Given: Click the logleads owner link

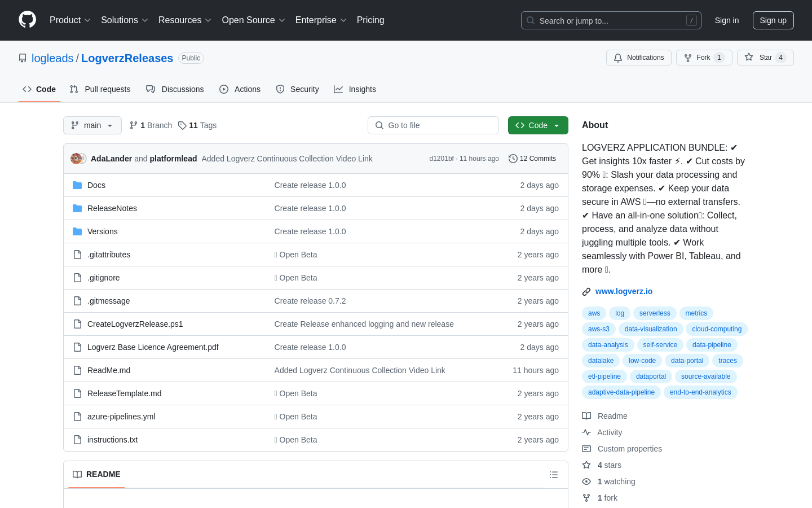Looking at the screenshot, I should click(x=52, y=58).
